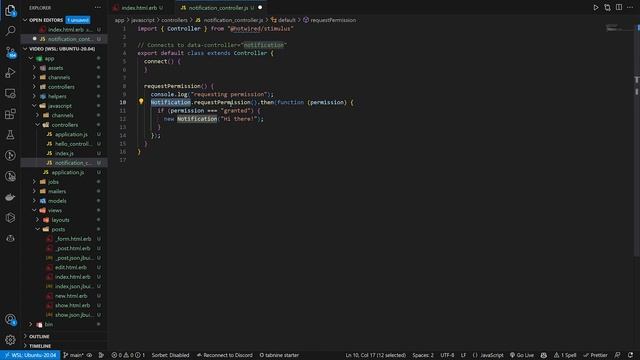The image size is (640, 360).
Task: Open the Testing flask view
Action: tap(10, 135)
